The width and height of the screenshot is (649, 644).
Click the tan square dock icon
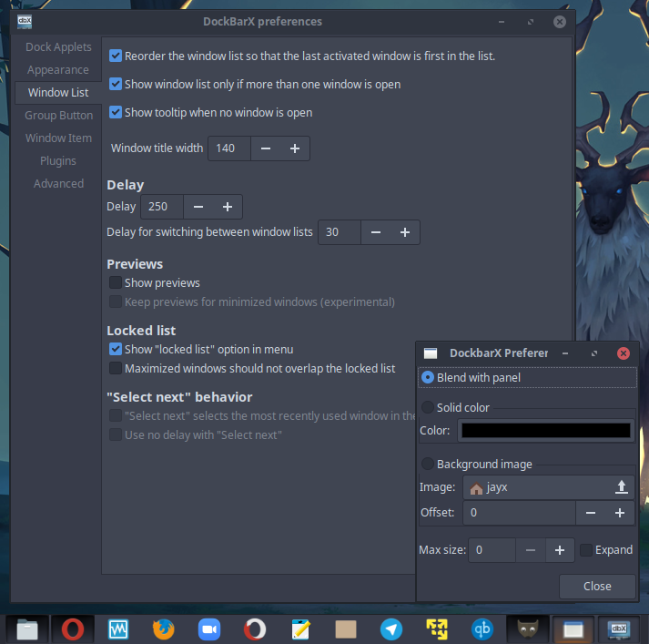(346, 629)
